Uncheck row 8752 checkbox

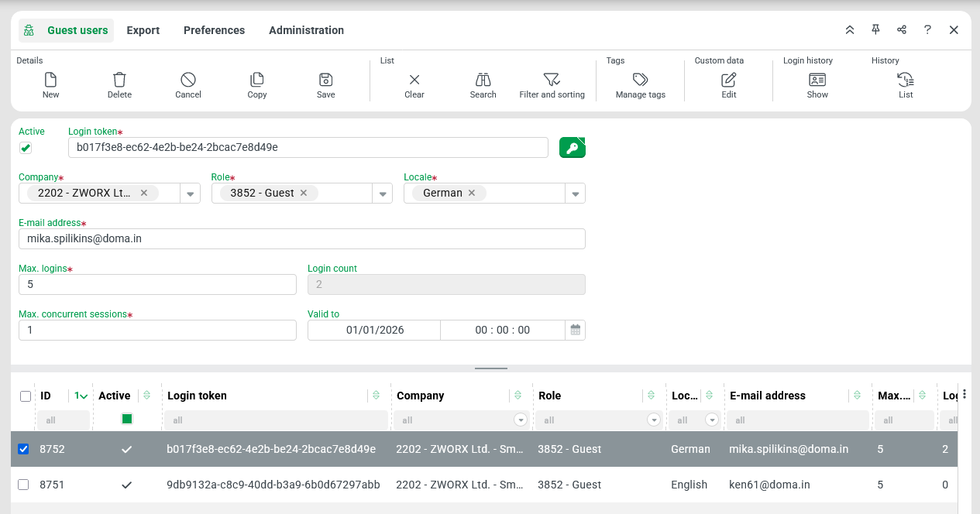pyautogui.click(x=23, y=449)
